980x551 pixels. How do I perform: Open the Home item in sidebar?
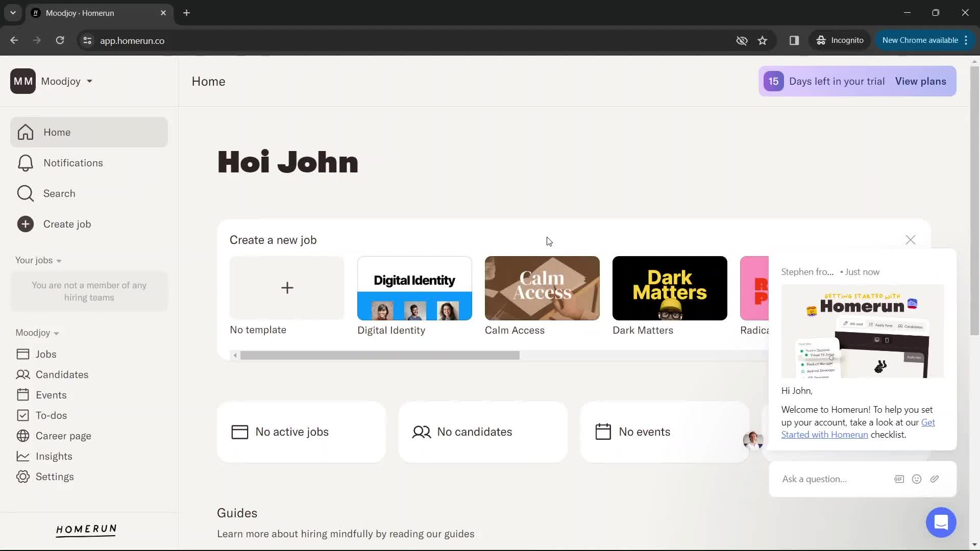tap(89, 132)
